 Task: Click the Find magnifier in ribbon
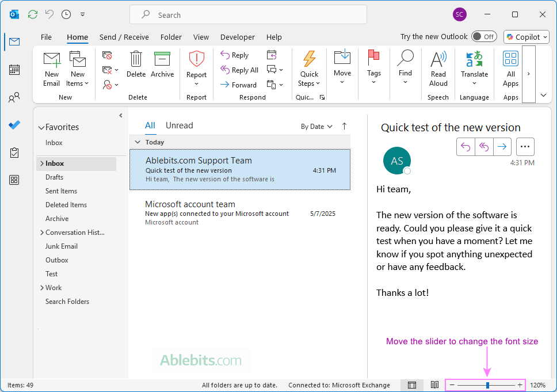coord(405,67)
